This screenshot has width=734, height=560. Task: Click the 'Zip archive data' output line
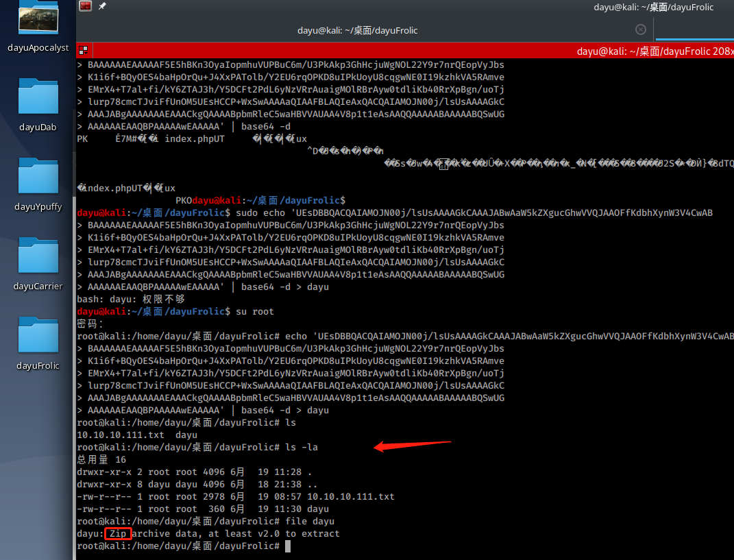(208, 534)
